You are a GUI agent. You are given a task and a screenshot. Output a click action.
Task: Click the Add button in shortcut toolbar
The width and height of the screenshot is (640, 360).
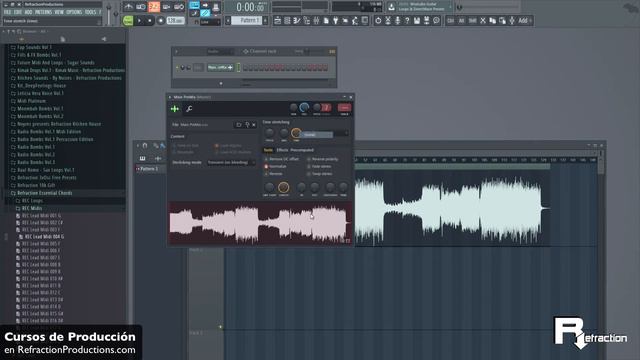point(523,20)
